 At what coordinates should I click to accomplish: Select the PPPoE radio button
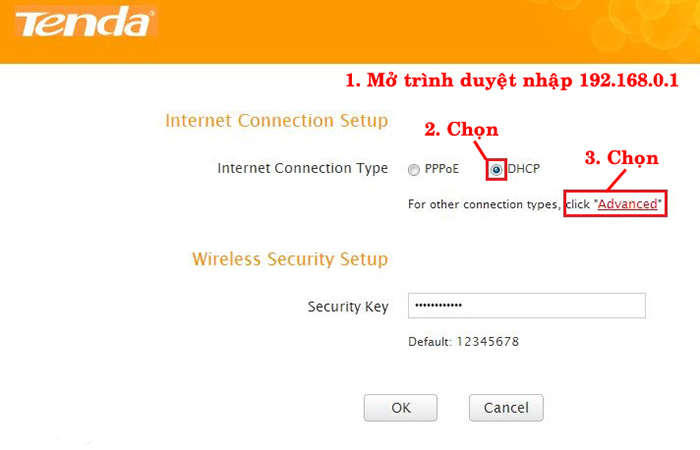[414, 170]
